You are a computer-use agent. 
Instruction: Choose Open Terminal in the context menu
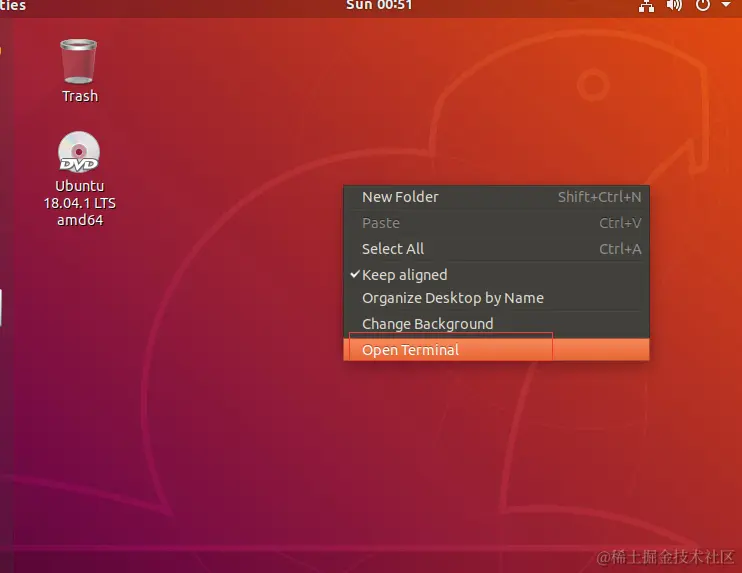click(496, 350)
